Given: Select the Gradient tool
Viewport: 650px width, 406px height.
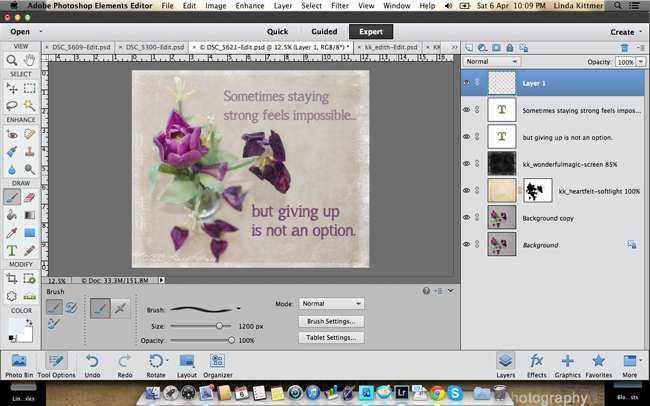Looking at the screenshot, I should pos(29,215).
